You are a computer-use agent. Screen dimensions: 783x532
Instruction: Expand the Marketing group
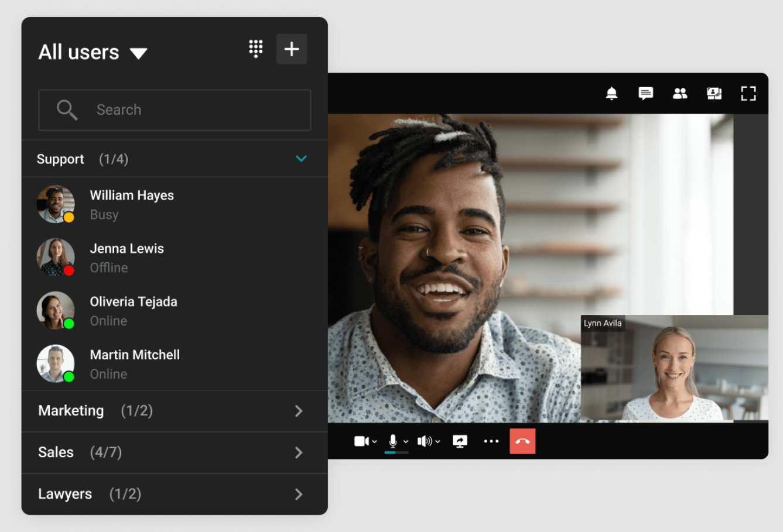point(175,411)
